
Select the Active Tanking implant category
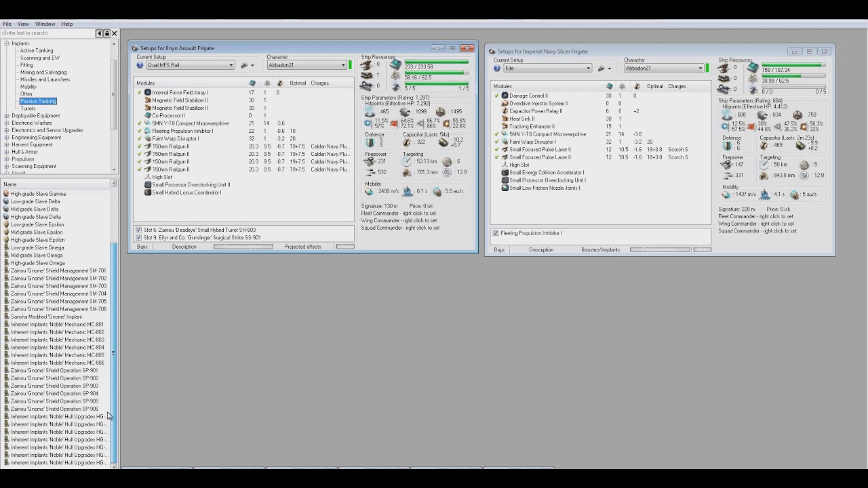(x=37, y=51)
